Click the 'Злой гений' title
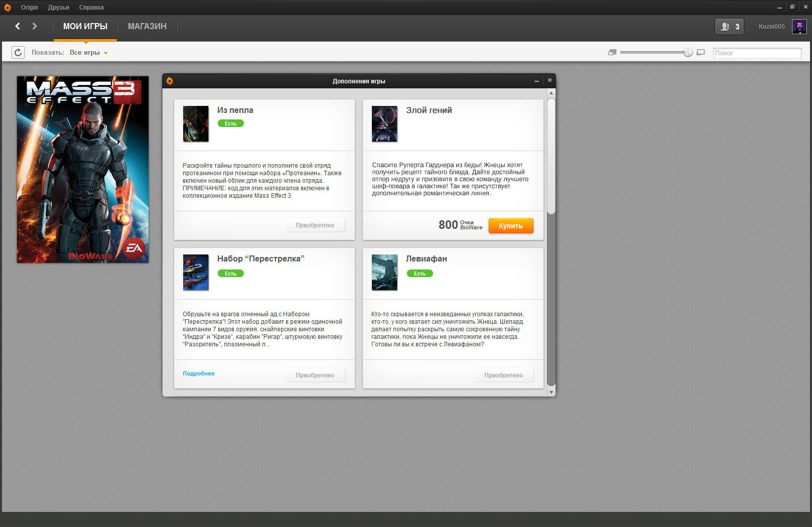 (429, 110)
